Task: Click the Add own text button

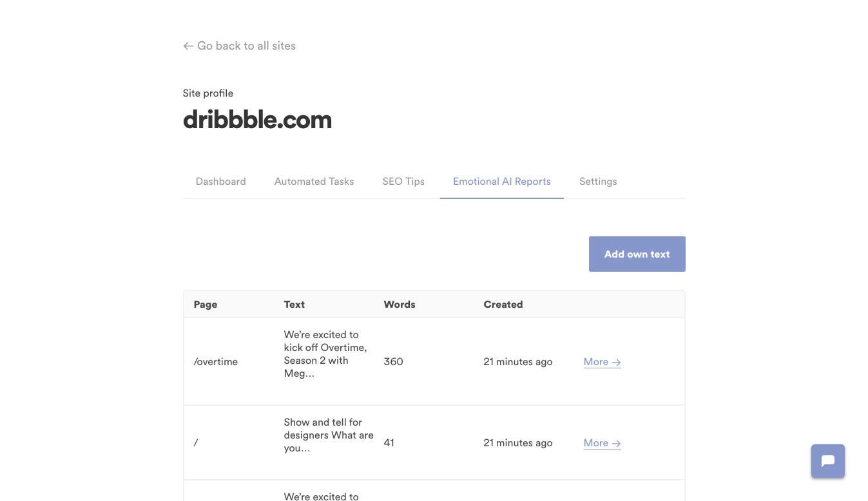Action: click(637, 254)
